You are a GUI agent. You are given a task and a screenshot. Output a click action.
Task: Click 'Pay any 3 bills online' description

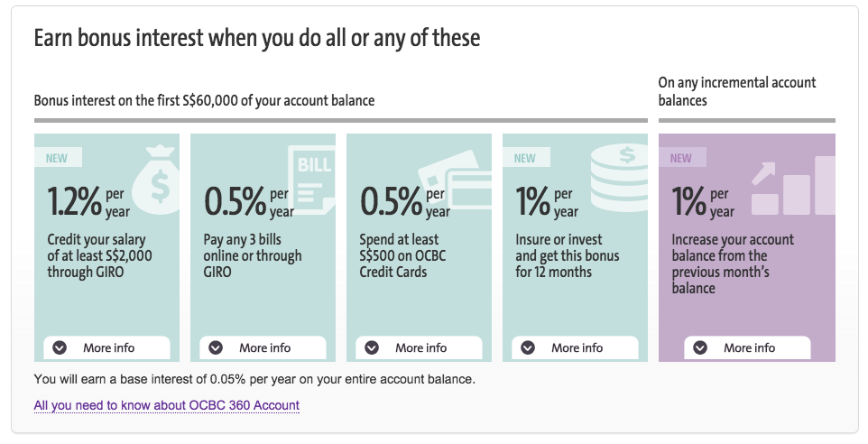[251, 255]
